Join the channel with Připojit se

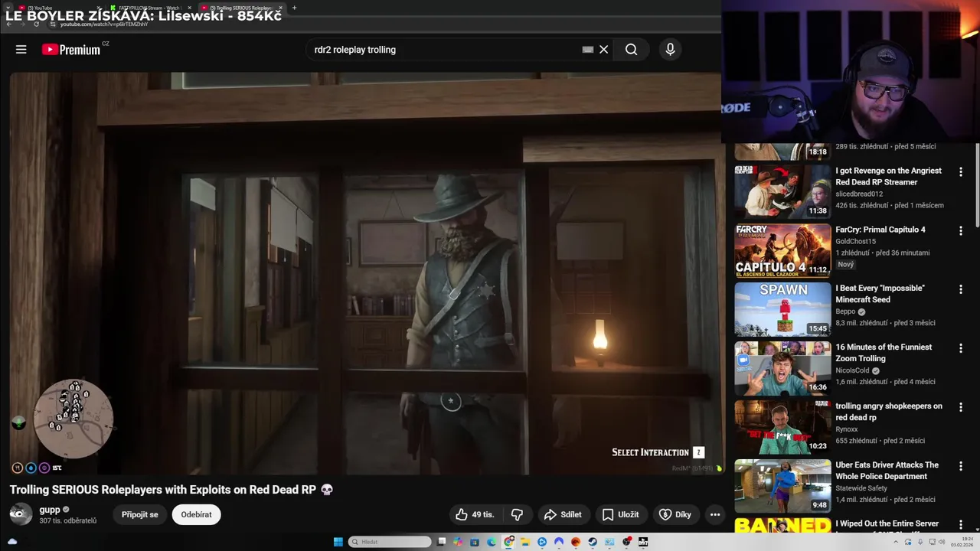(139, 514)
